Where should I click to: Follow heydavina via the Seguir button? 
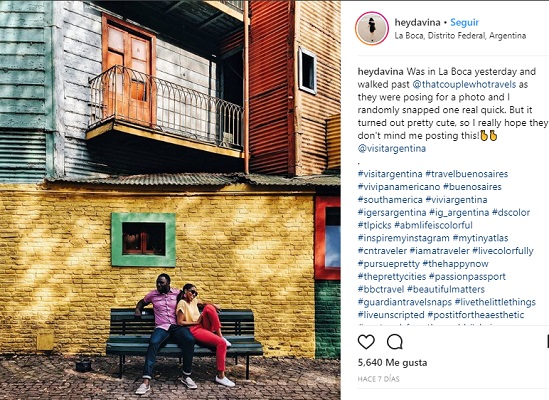(x=464, y=22)
